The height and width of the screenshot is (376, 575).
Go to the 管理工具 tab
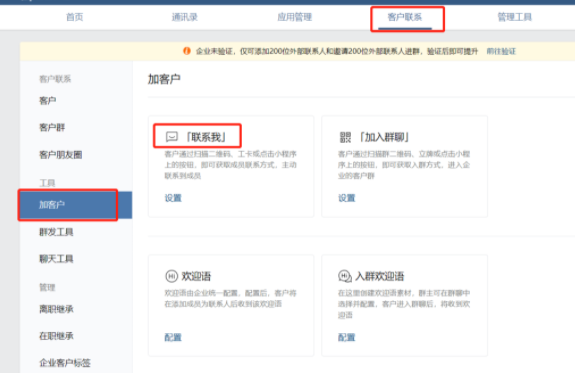tap(514, 17)
